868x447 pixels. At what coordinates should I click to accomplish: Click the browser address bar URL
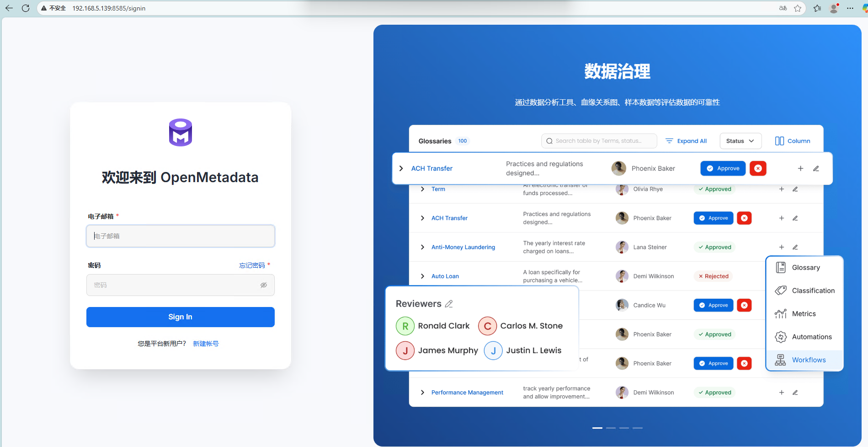[109, 8]
